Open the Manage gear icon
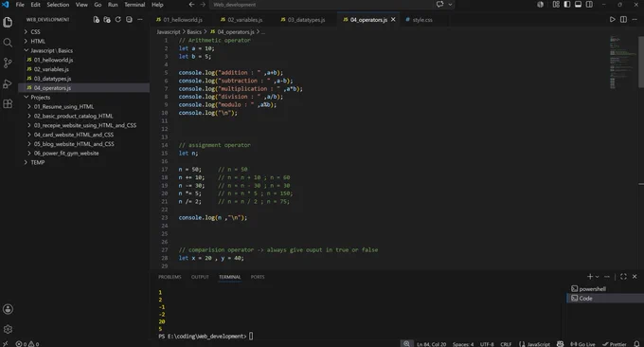644x347 pixels. coord(8,329)
